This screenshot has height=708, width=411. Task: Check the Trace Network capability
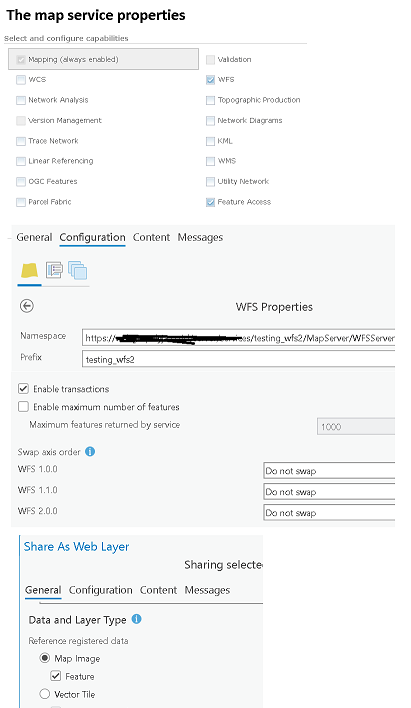coord(21,141)
